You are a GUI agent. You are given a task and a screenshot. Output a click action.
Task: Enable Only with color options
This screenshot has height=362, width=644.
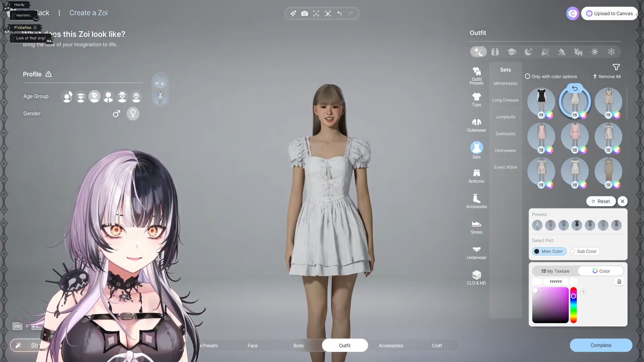click(x=528, y=76)
